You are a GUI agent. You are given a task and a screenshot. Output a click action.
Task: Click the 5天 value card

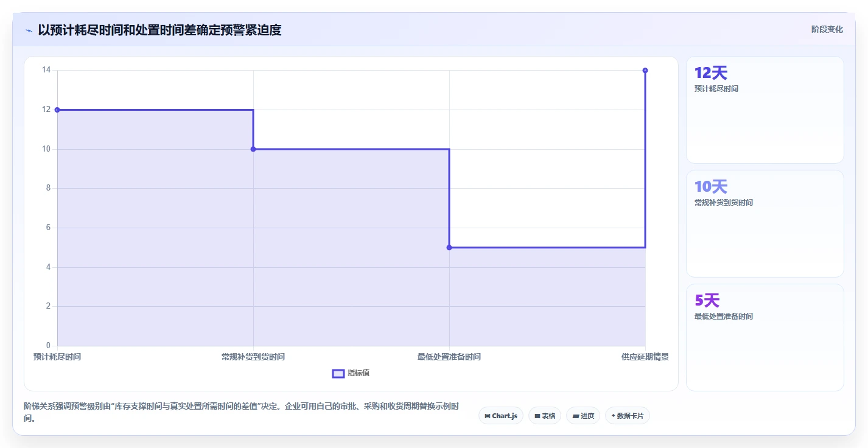765,338
